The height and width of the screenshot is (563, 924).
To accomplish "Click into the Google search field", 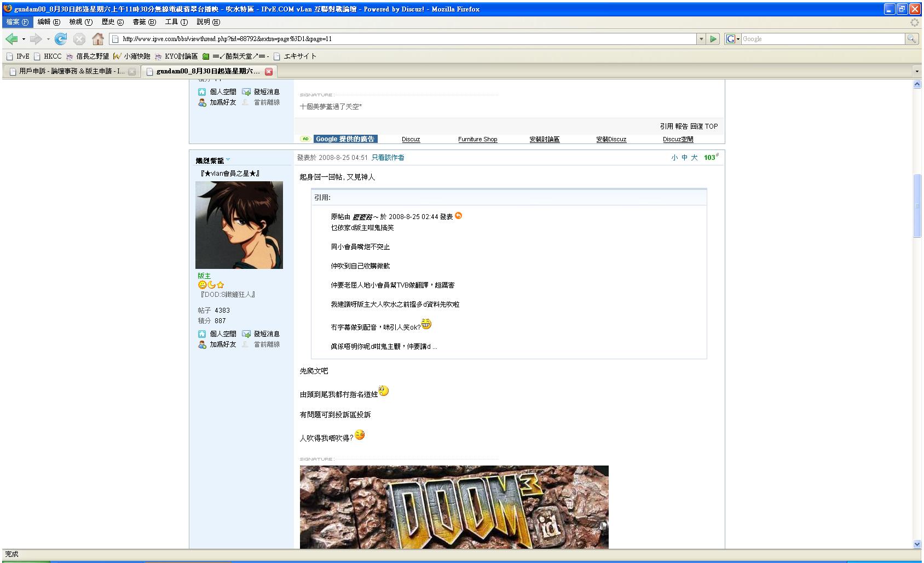I will (823, 39).
